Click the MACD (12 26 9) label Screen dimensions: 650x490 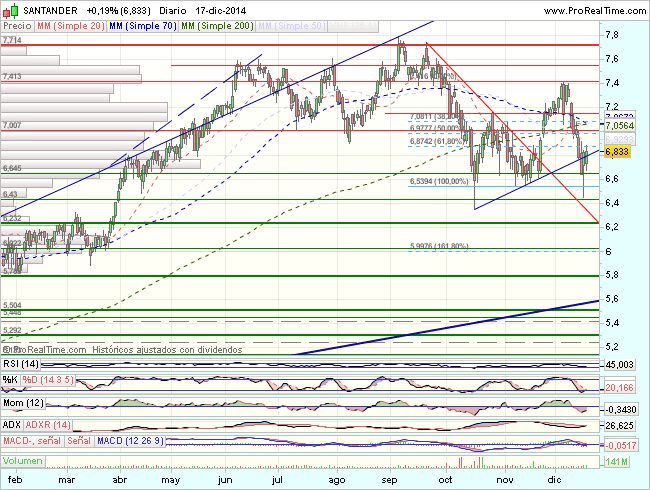click(x=130, y=441)
